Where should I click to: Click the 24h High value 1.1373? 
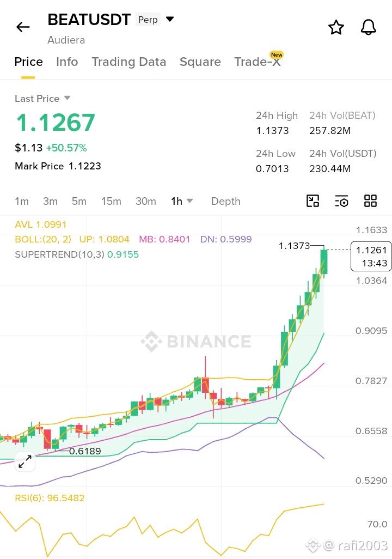272,130
